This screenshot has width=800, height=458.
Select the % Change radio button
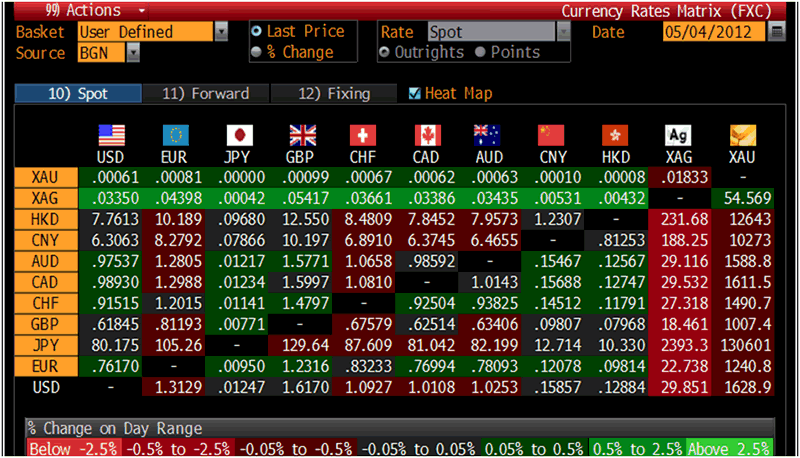[257, 52]
